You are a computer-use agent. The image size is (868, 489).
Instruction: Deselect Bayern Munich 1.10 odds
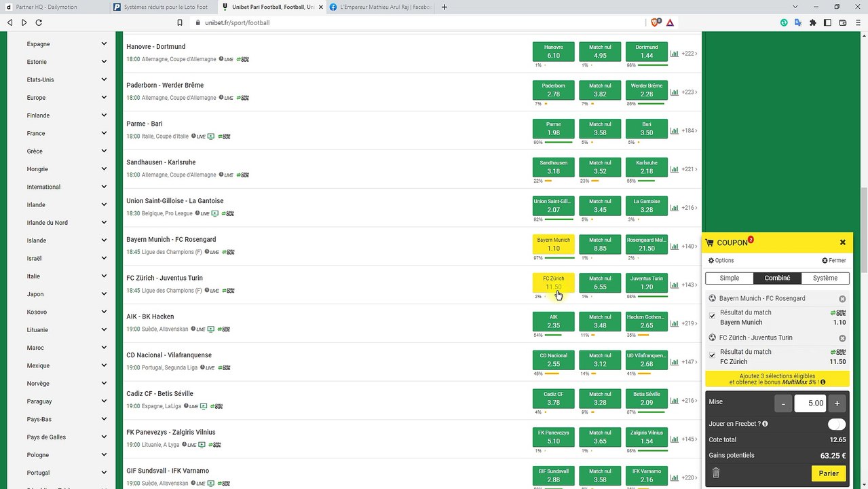click(x=553, y=244)
